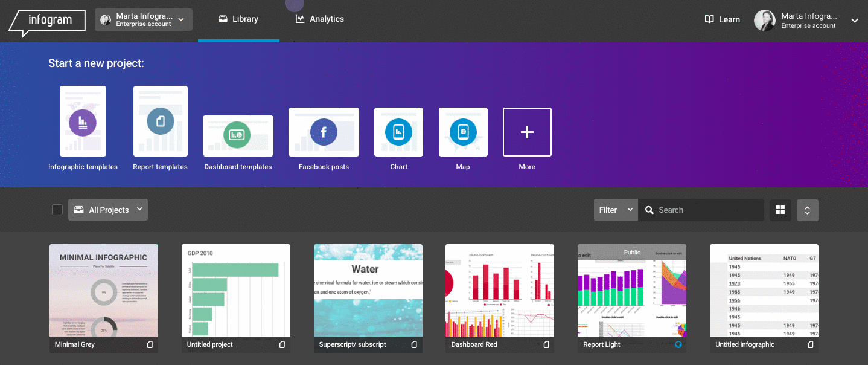Open Report templates icon
This screenshot has height=365, width=868.
point(160,121)
